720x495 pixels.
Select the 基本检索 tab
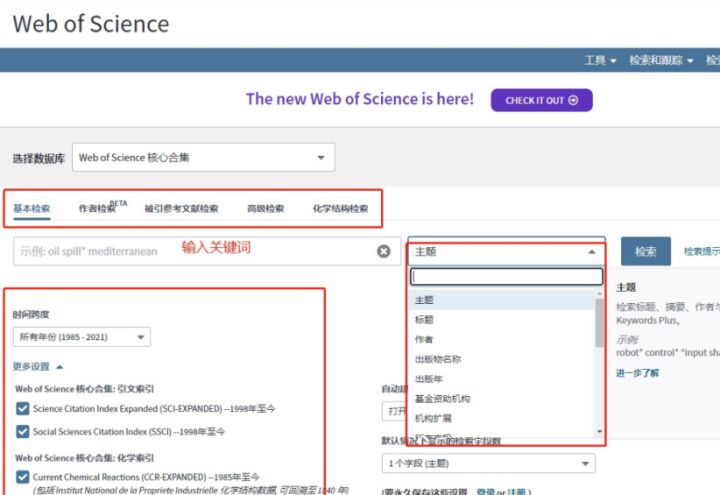32,208
